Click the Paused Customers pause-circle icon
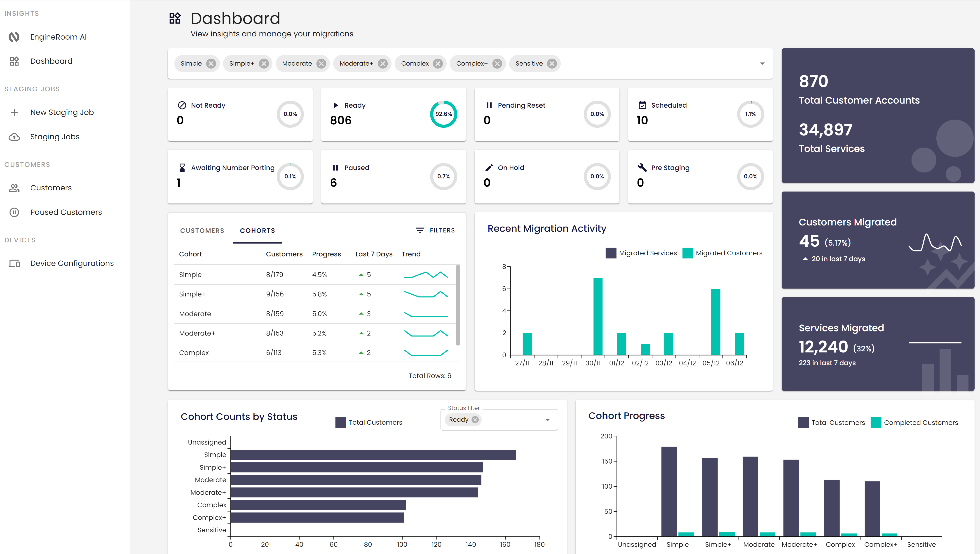980x554 pixels. pyautogui.click(x=14, y=212)
